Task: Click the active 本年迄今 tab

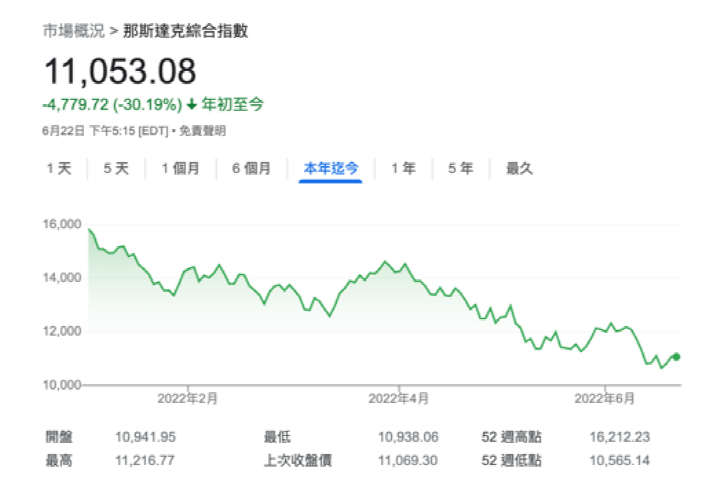Action: click(x=331, y=169)
